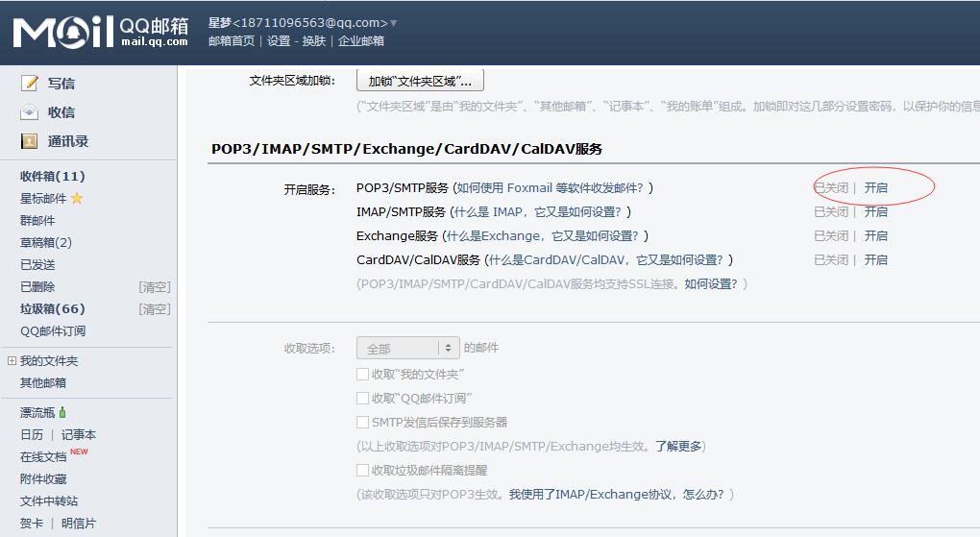Expand the My Folders tree node

coord(12,361)
